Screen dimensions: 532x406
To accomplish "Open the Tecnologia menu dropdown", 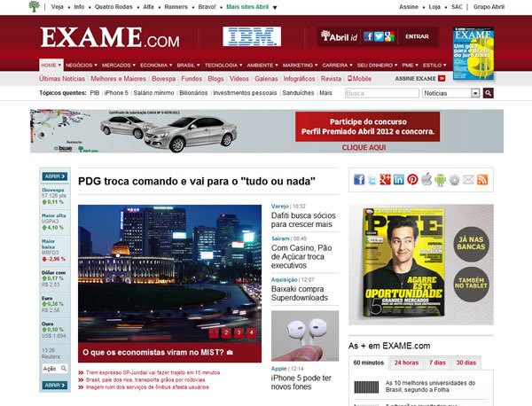I will click(x=223, y=65).
